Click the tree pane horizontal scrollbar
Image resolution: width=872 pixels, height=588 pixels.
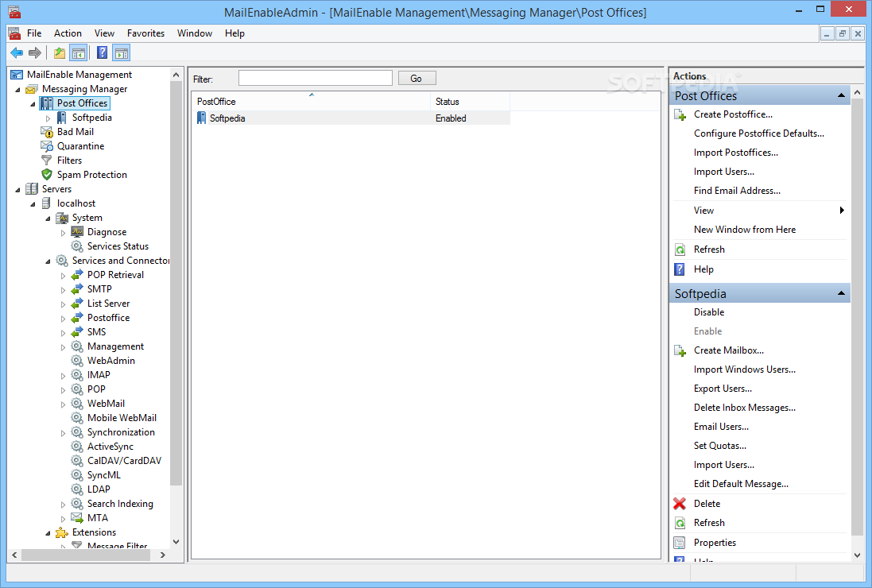point(86,555)
